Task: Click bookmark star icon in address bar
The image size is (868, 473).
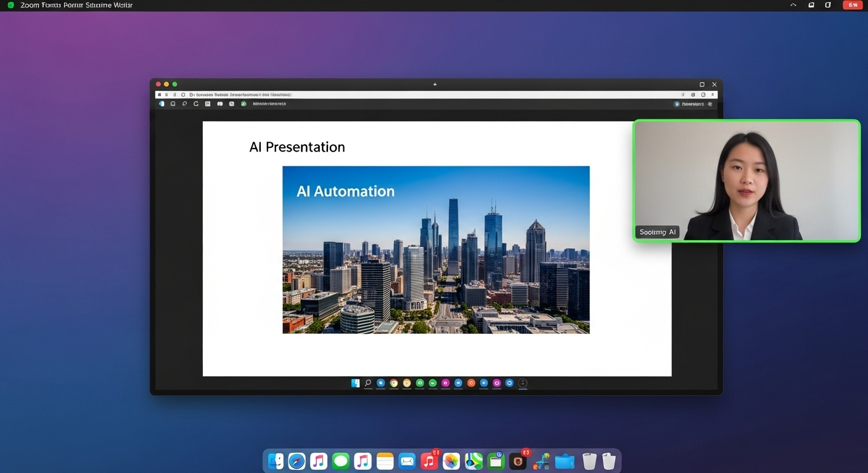Action: coord(682,95)
